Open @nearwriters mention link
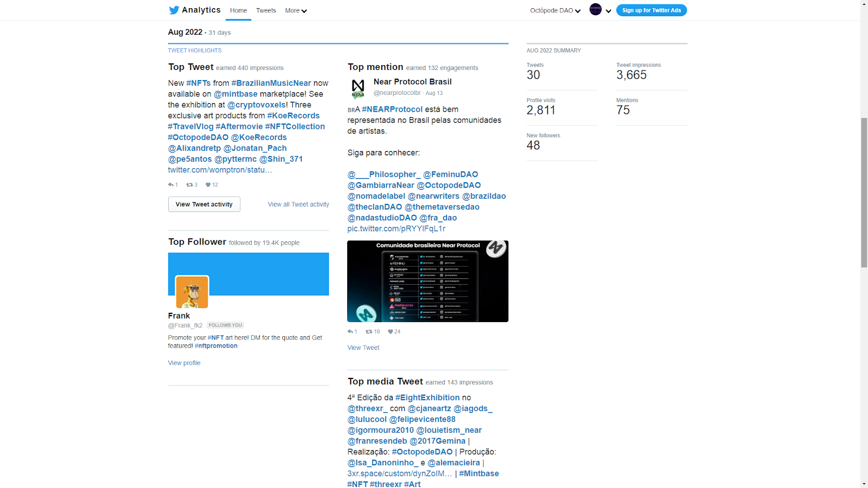This screenshot has width=868, height=488. [x=433, y=196]
